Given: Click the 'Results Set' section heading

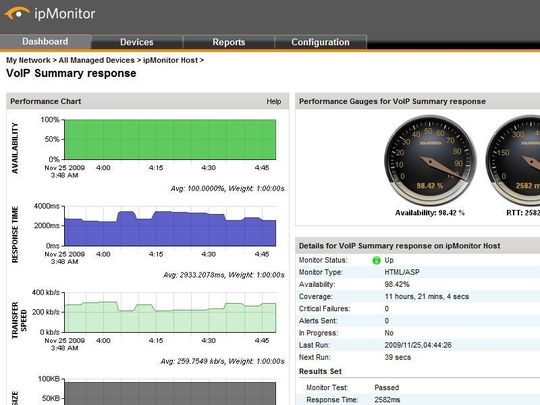Looking at the screenshot, I should point(320,372).
